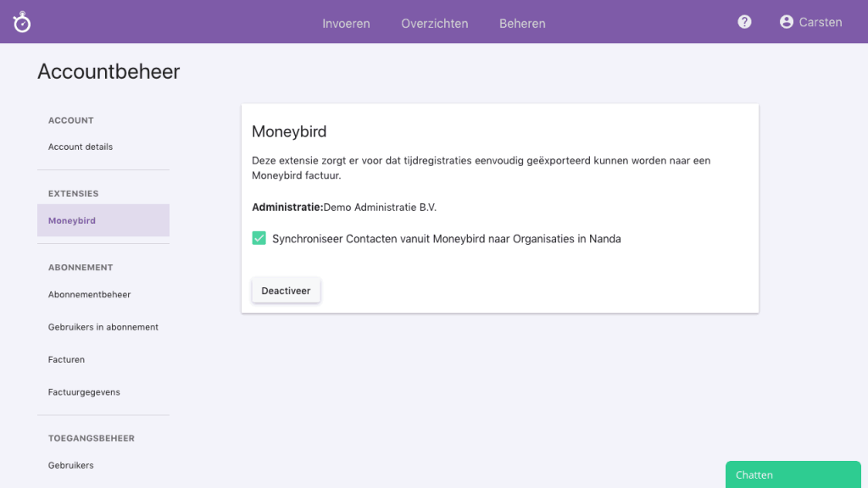868x488 pixels.
Task: Open Gebruikers under Toegangsbeheer
Action: tap(71, 465)
